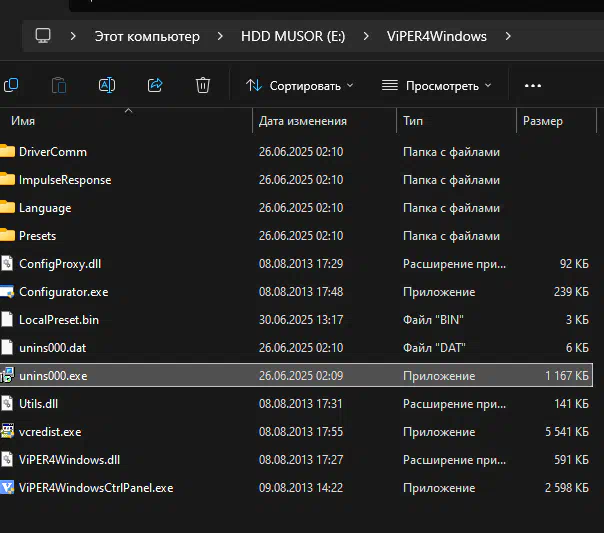Screen dimensions: 604x533
Task: Click the Paste clipboard icon
Action: coord(59,85)
